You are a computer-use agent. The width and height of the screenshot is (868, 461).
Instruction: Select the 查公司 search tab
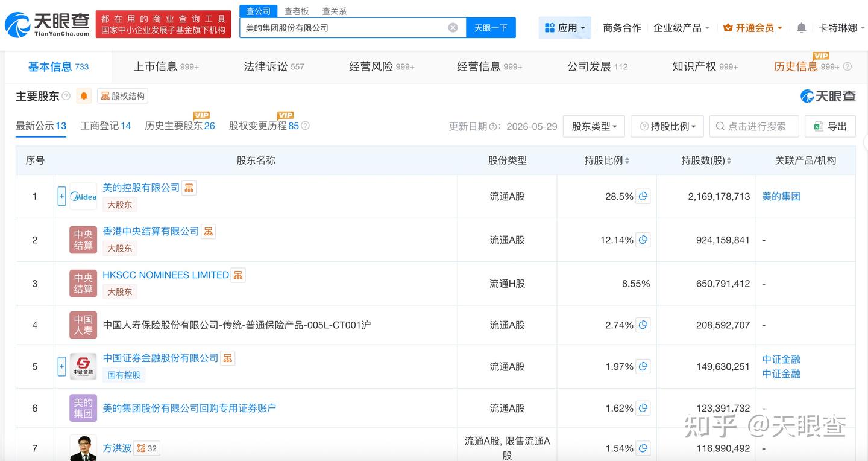click(x=259, y=11)
